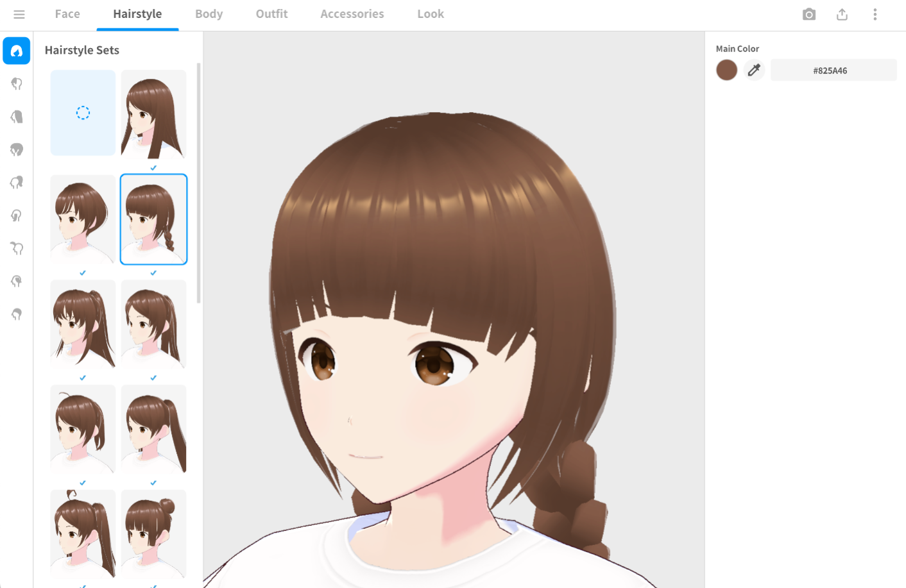Select the Base Hair sidebar category
906x588 pixels.
point(17,314)
